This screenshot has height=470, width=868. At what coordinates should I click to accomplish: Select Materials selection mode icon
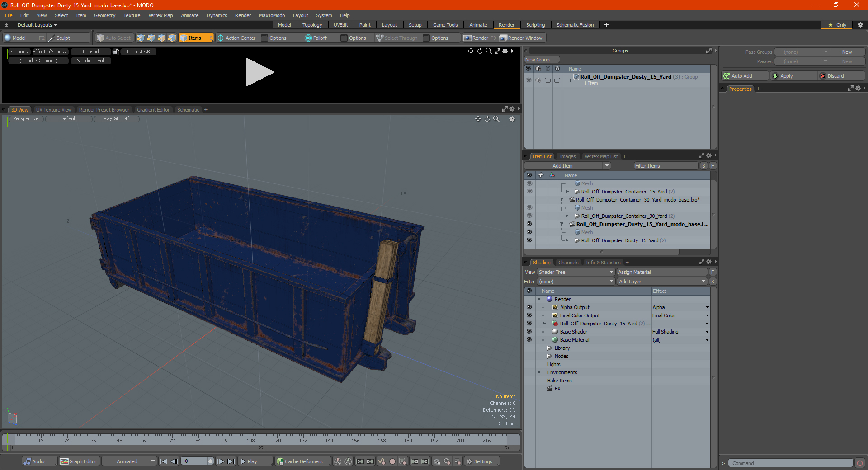[172, 38]
